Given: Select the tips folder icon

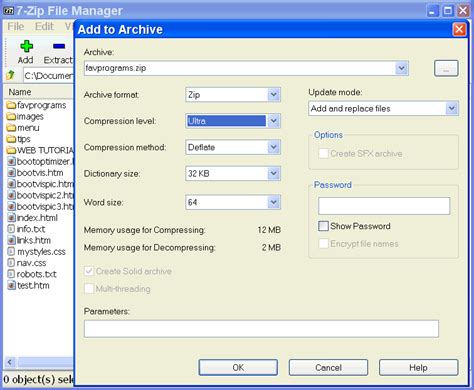Looking at the screenshot, I should point(11,139).
